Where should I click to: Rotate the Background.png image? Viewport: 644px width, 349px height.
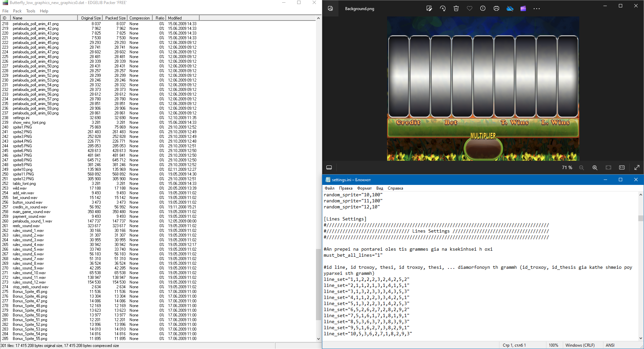coord(443,9)
